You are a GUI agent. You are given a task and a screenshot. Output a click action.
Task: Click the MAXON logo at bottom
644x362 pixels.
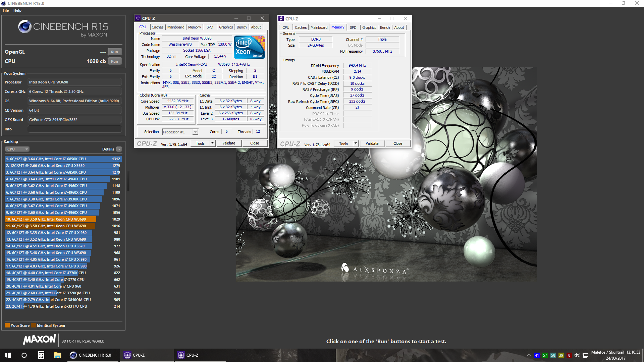point(39,339)
